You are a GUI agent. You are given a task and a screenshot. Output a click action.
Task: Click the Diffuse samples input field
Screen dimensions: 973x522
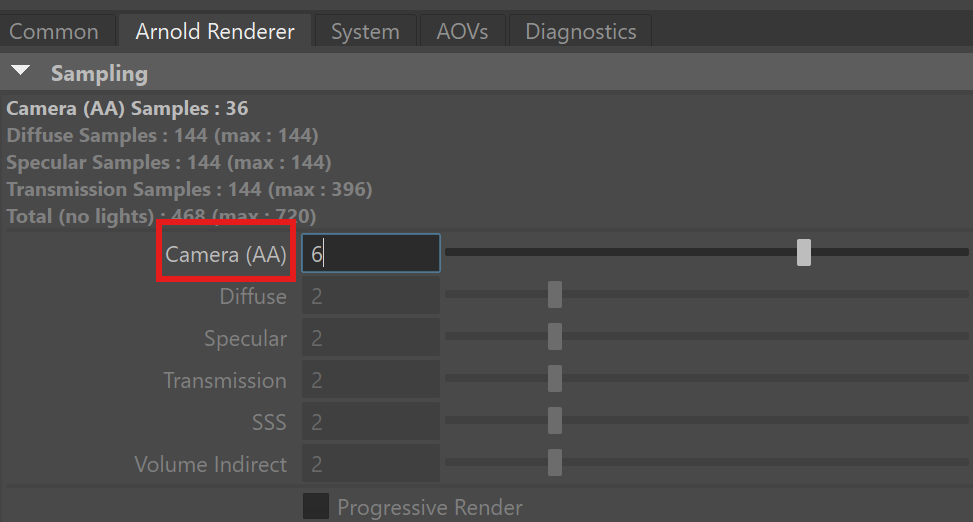pos(371,296)
